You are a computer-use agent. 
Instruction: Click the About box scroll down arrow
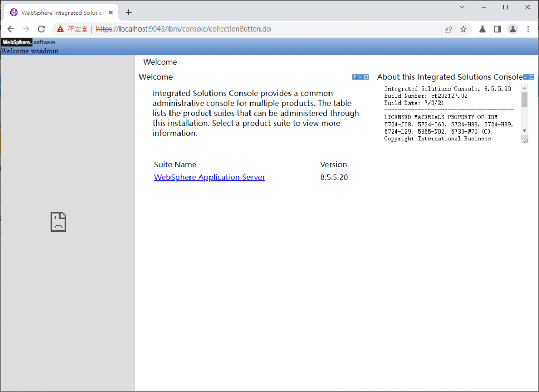tap(524, 130)
